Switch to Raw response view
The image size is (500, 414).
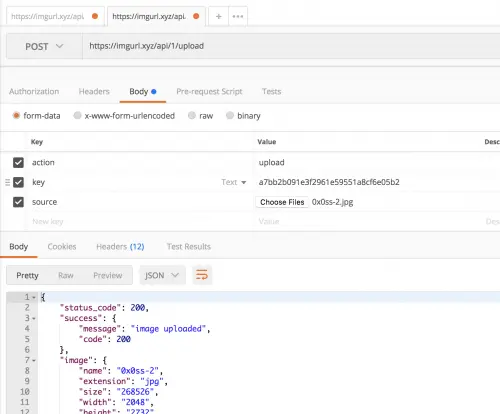pos(66,275)
